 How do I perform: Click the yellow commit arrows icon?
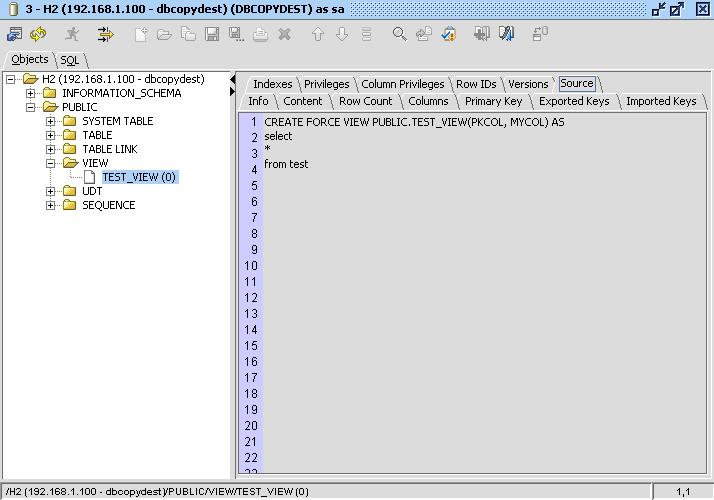[105, 34]
